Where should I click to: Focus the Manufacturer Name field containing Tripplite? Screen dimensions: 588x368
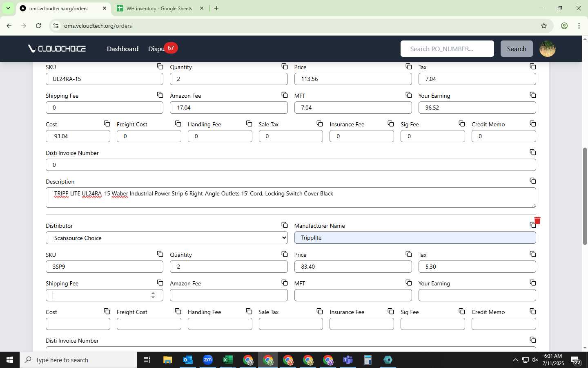tap(415, 238)
